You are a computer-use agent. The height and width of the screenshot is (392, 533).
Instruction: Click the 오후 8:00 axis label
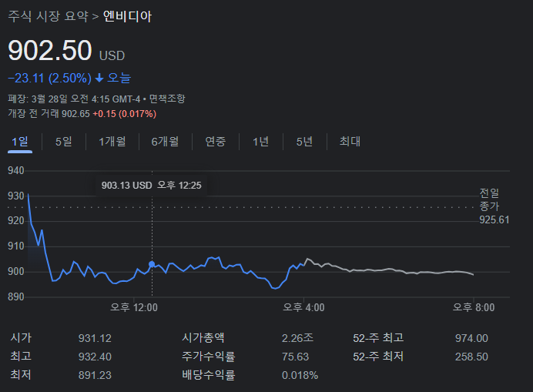pyautogui.click(x=474, y=308)
